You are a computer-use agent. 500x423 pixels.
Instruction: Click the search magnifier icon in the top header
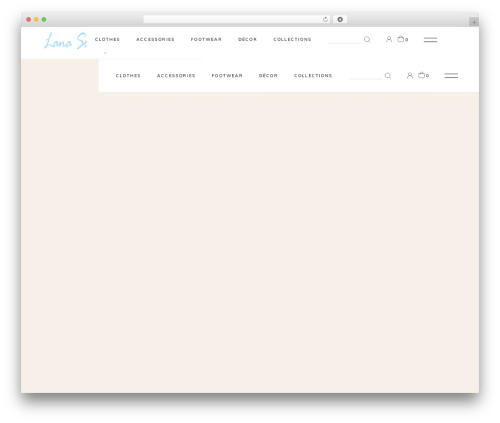[x=367, y=39]
